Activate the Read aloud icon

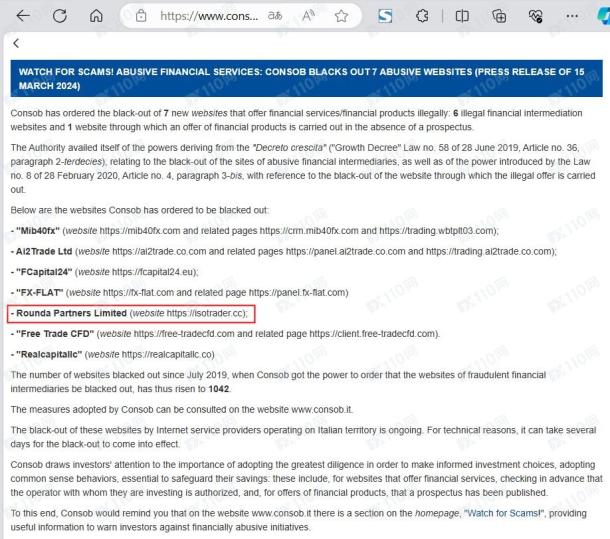point(308,16)
